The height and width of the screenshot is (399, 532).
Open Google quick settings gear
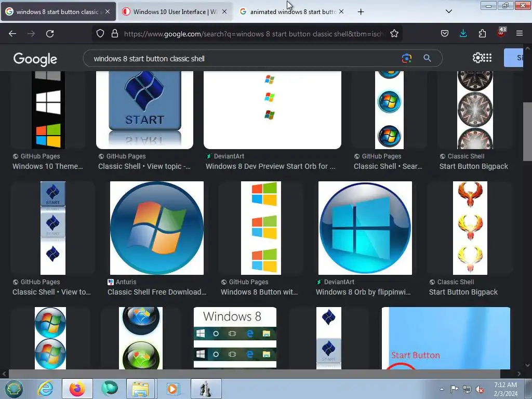[x=477, y=58]
